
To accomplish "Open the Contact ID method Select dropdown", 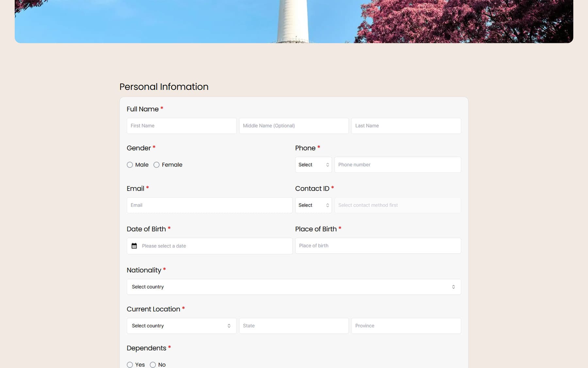I will point(313,205).
